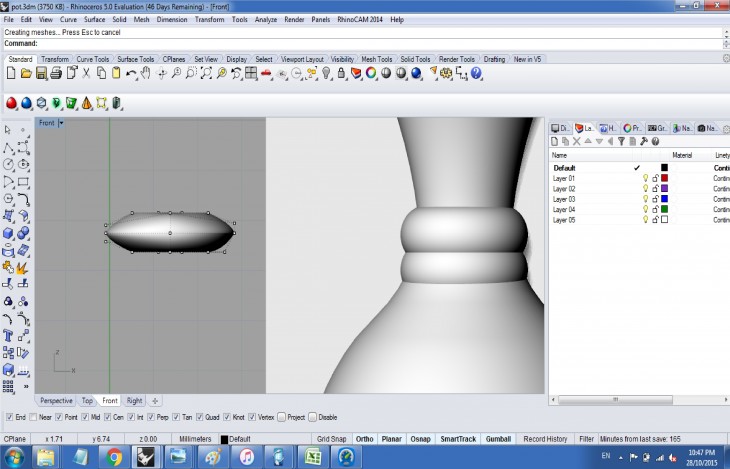
Task: Toggle the Gumball button in status bar
Action: point(497,439)
